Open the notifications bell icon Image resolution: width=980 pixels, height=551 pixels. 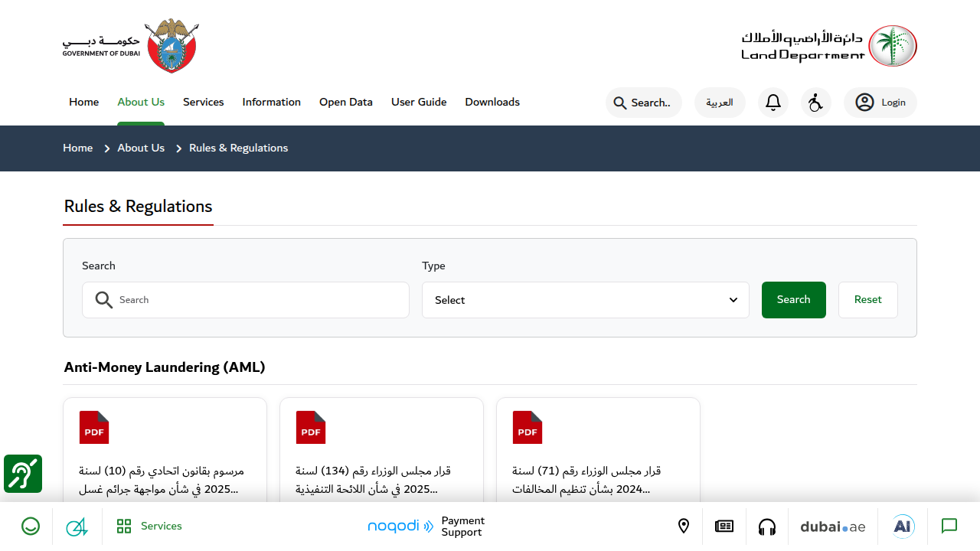point(773,103)
